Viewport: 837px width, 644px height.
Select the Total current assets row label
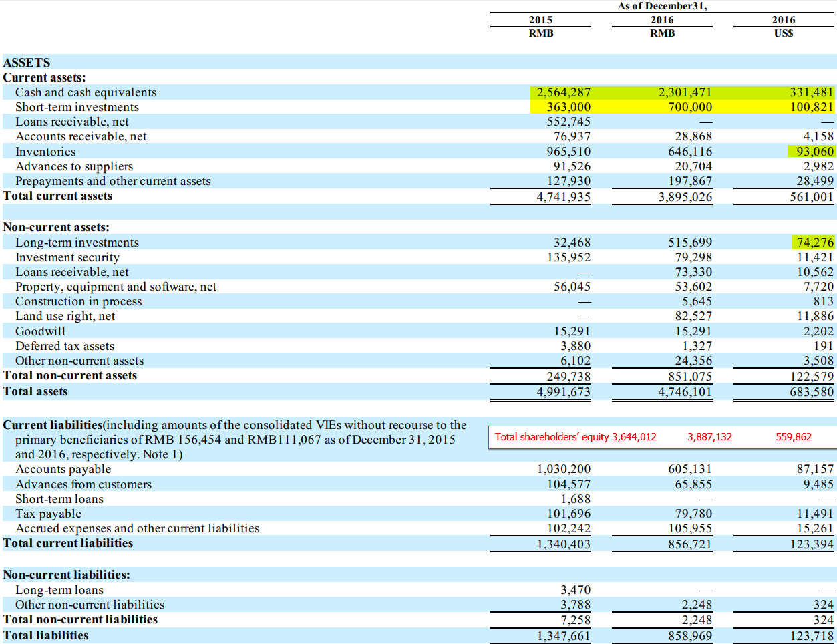[57, 196]
